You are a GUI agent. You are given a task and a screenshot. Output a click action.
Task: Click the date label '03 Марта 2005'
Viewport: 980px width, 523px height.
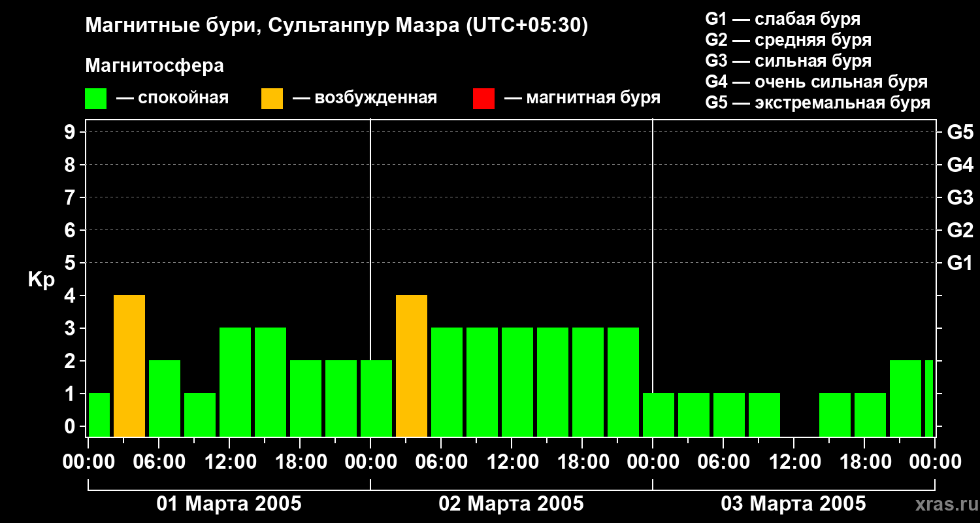point(794,504)
